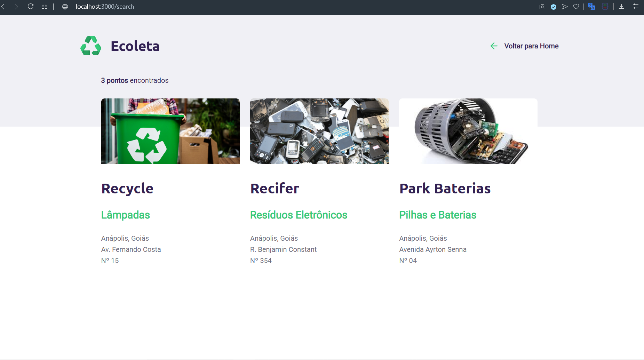Open the speed dial grid icon
Screen dimensions: 644x360
pyautogui.click(x=45, y=6)
